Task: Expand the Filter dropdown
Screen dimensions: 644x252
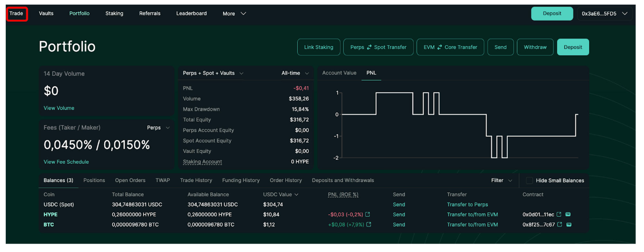Action: tap(501, 180)
